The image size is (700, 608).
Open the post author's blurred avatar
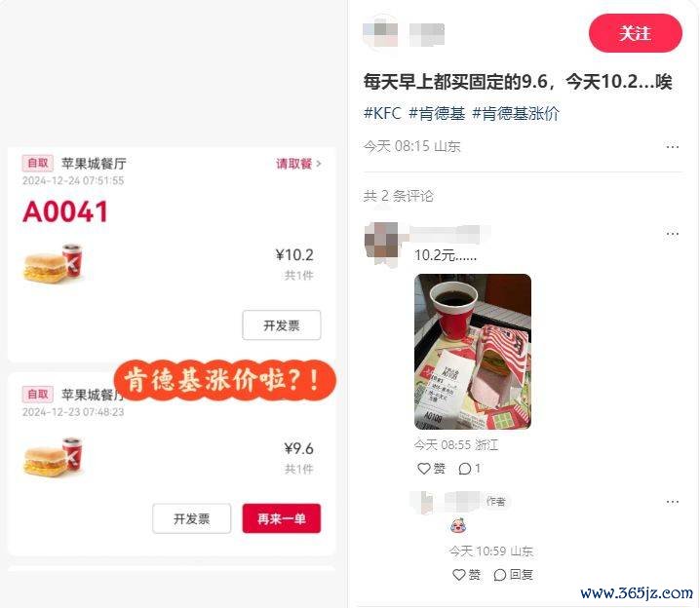click(380, 33)
